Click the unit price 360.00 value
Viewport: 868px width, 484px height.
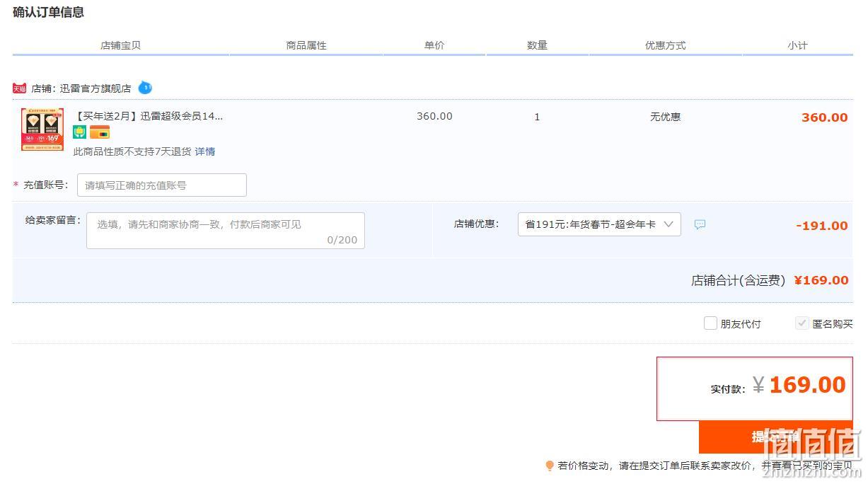pos(434,116)
